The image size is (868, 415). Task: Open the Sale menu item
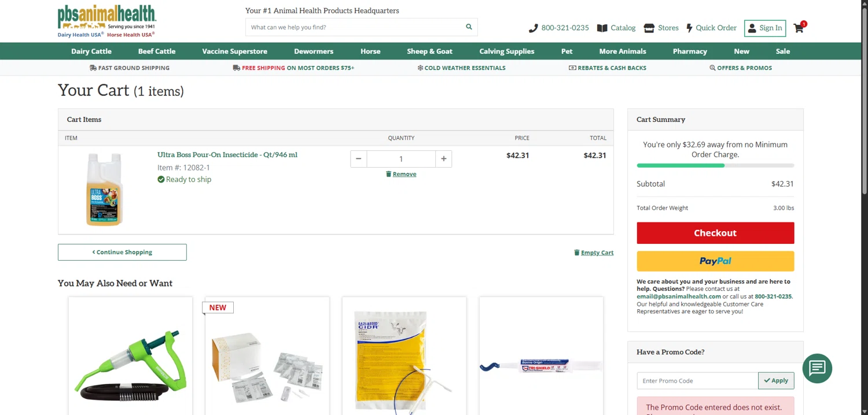(x=783, y=51)
